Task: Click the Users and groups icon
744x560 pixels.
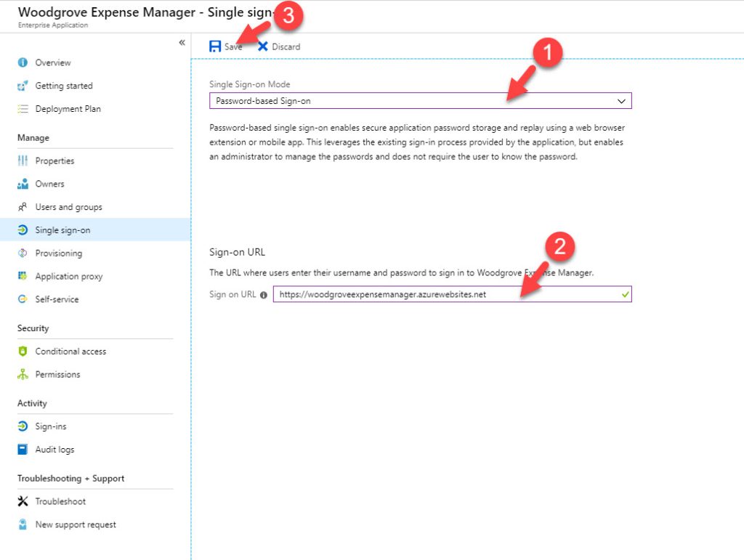Action: (23, 207)
